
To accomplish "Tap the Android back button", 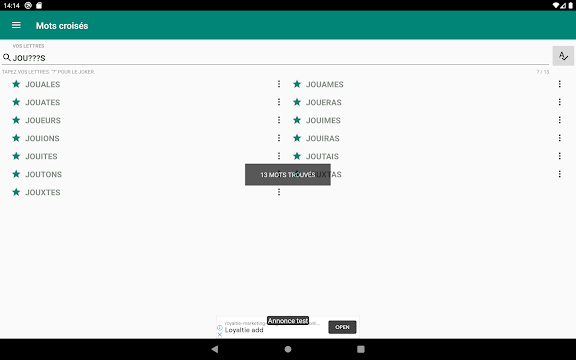I will click(215, 349).
